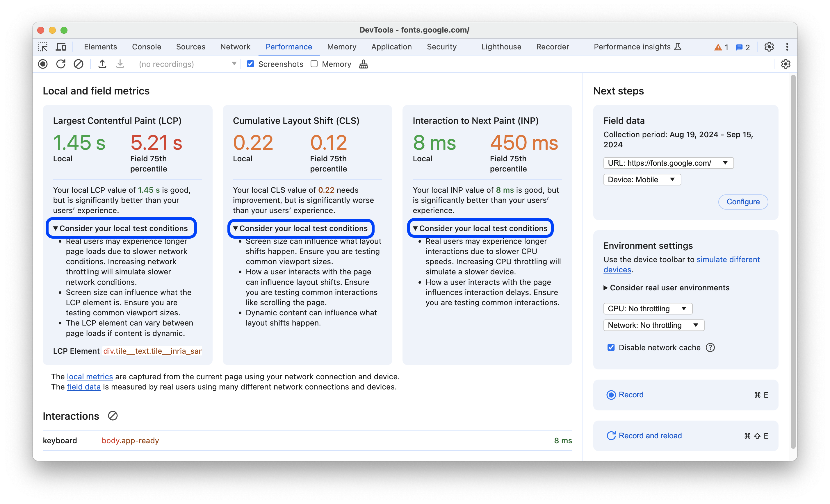Click the Configure button
Image resolution: width=830 pixels, height=504 pixels.
[743, 201]
